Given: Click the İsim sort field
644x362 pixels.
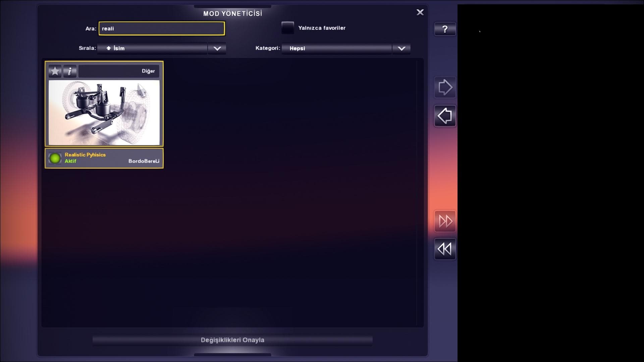Looking at the screenshot, I should 152,48.
